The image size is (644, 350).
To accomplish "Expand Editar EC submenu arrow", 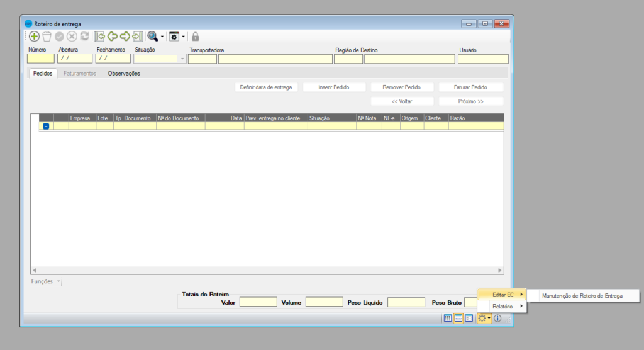I will pos(521,295).
